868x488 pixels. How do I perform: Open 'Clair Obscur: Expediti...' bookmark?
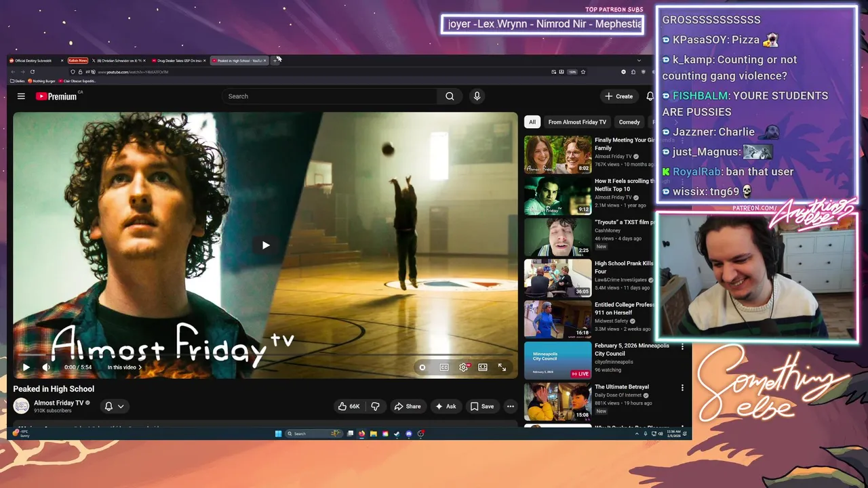77,81
